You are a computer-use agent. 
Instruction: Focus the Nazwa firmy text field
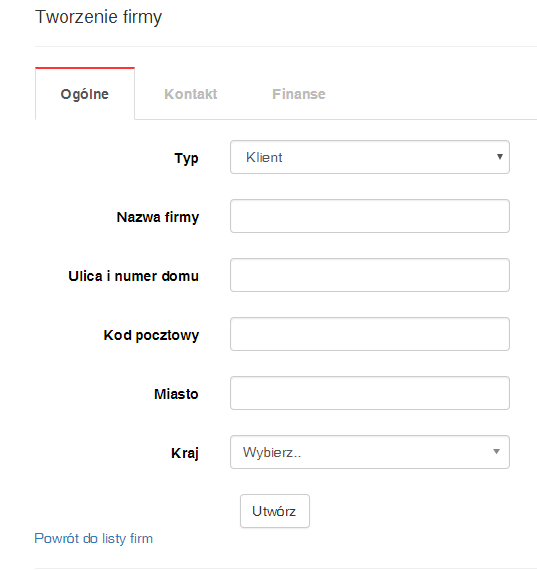[370, 216]
